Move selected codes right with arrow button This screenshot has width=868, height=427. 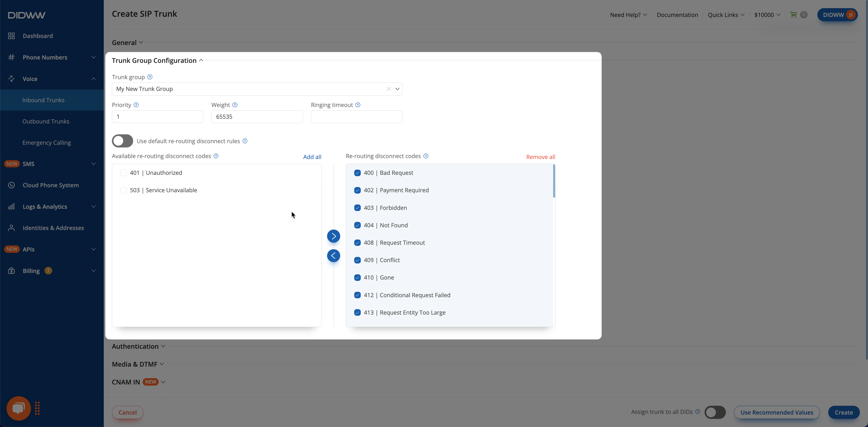tap(334, 236)
